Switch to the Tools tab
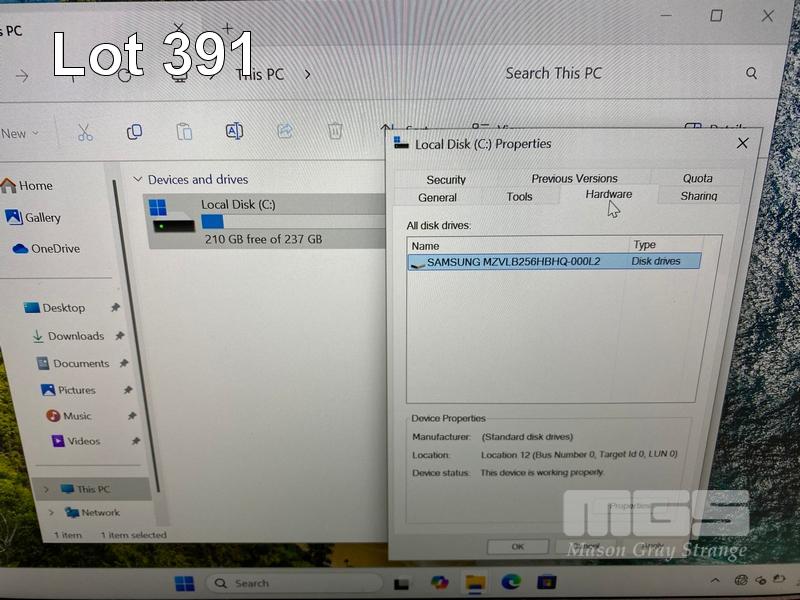800x600 pixels. tap(519, 197)
